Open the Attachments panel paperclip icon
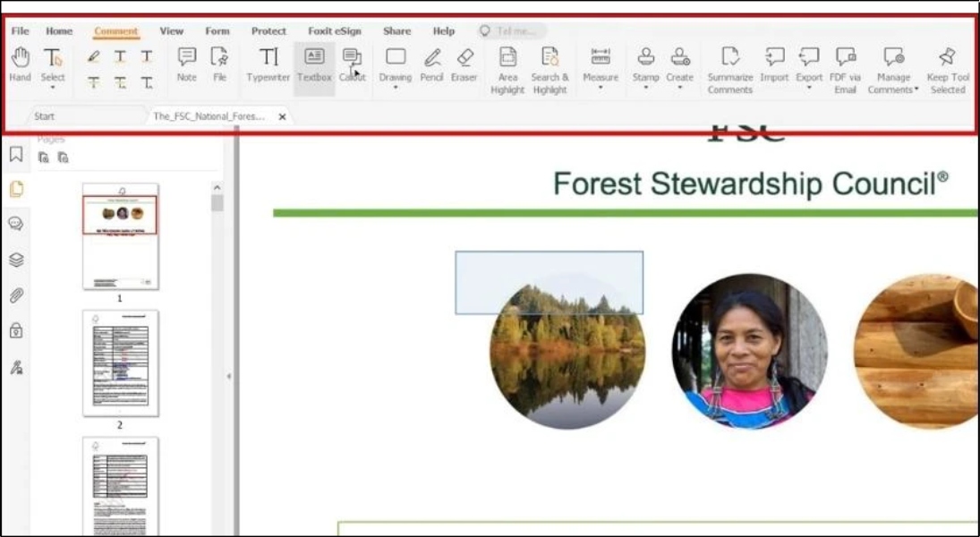 click(15, 295)
